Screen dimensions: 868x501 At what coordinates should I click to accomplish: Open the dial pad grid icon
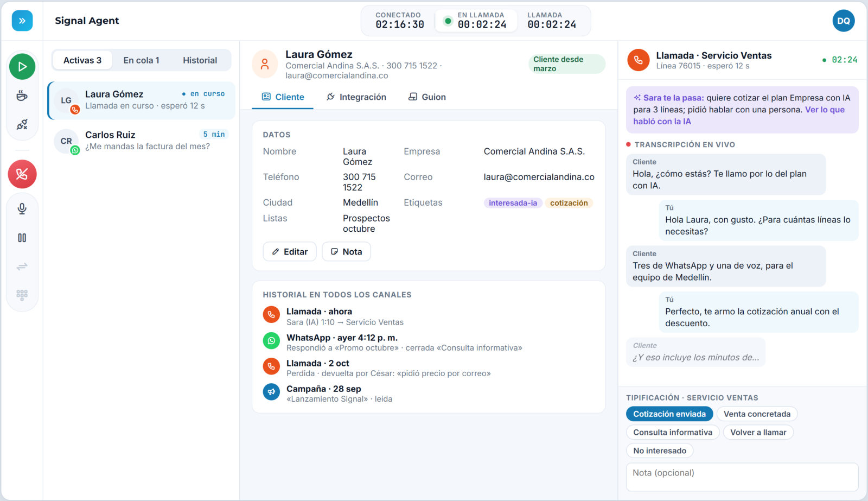click(22, 295)
